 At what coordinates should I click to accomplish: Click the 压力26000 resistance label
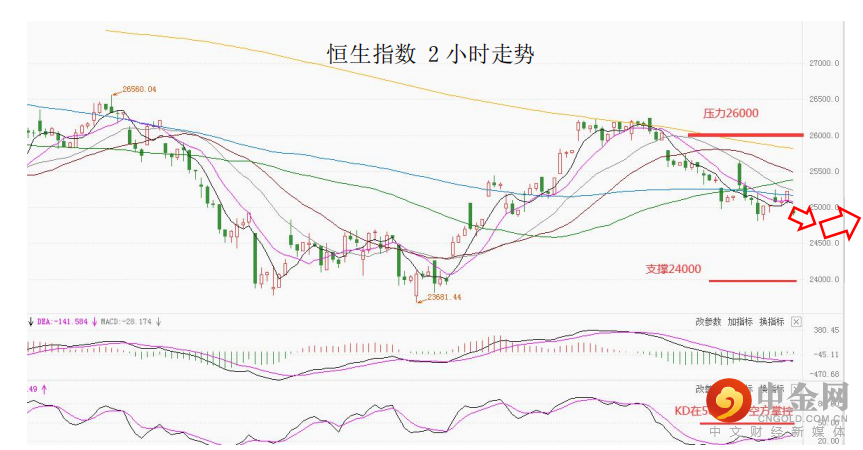(730, 114)
